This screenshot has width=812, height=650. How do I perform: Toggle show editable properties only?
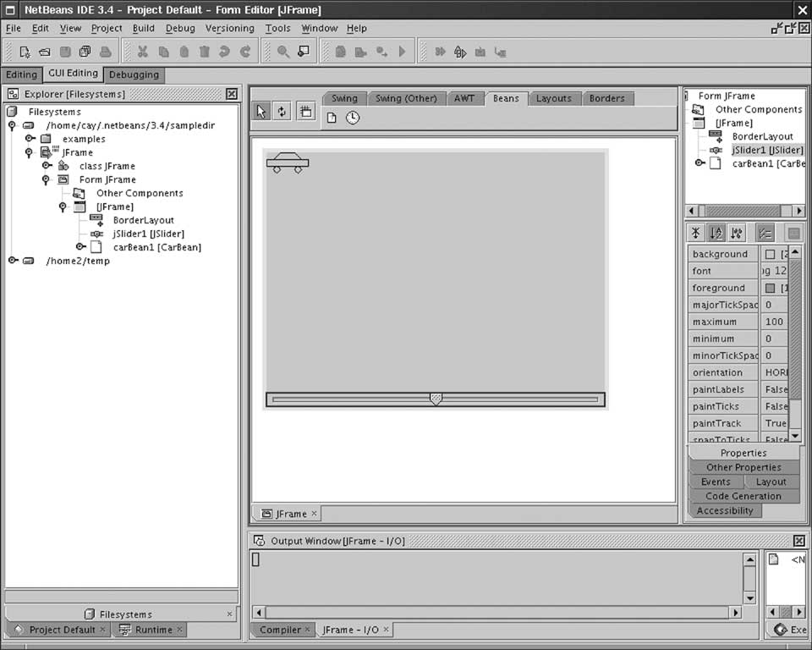tap(765, 234)
